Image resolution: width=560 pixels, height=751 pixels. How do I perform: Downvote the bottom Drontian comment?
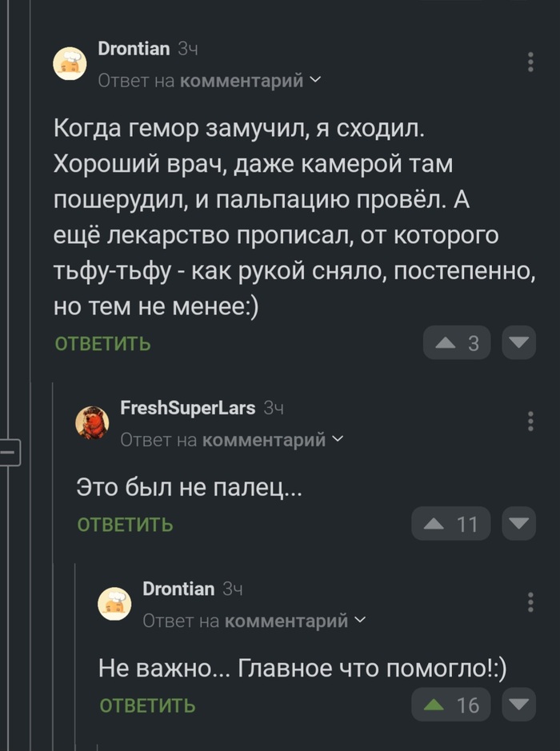coord(518,705)
